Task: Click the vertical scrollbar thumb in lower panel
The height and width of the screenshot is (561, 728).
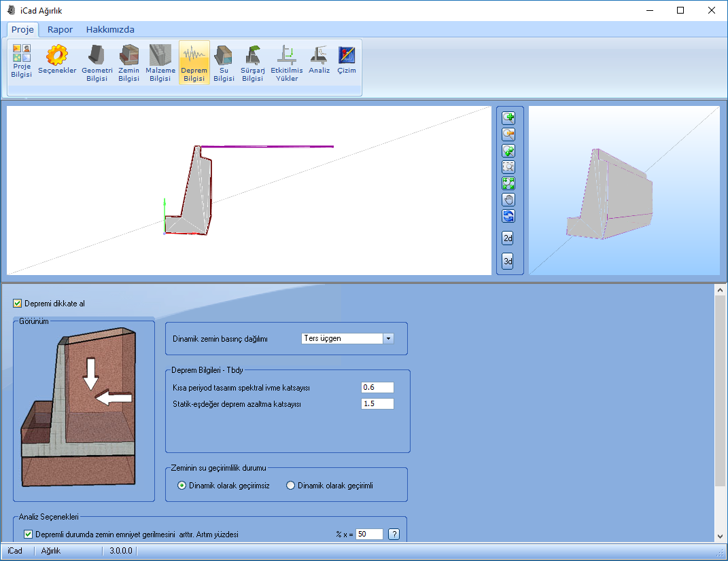Action: 720,391
